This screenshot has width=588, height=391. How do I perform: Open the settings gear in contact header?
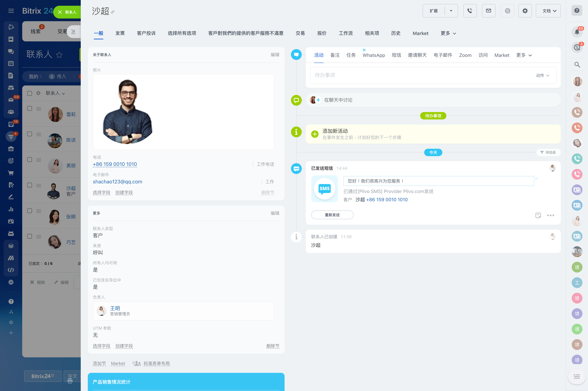click(525, 11)
